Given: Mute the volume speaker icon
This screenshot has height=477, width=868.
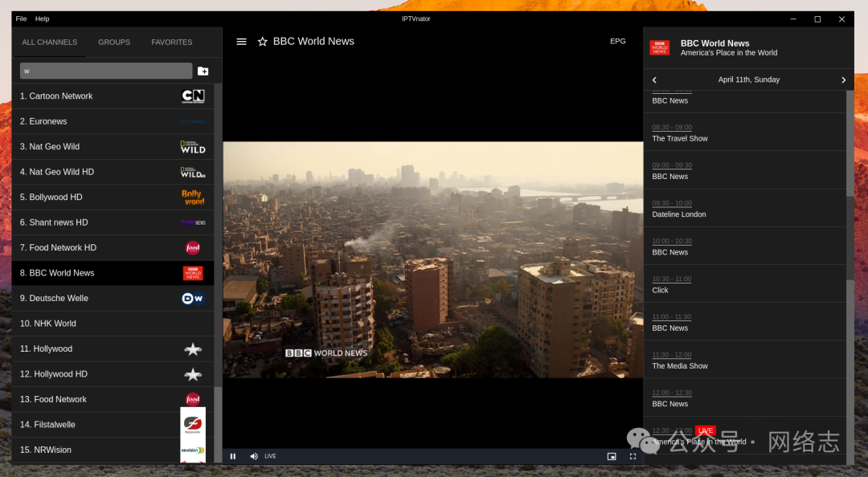Looking at the screenshot, I should [x=254, y=456].
